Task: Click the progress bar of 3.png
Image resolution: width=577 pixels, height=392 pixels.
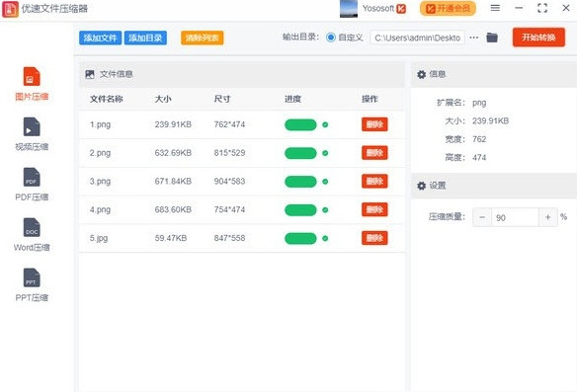Action: [x=300, y=182]
